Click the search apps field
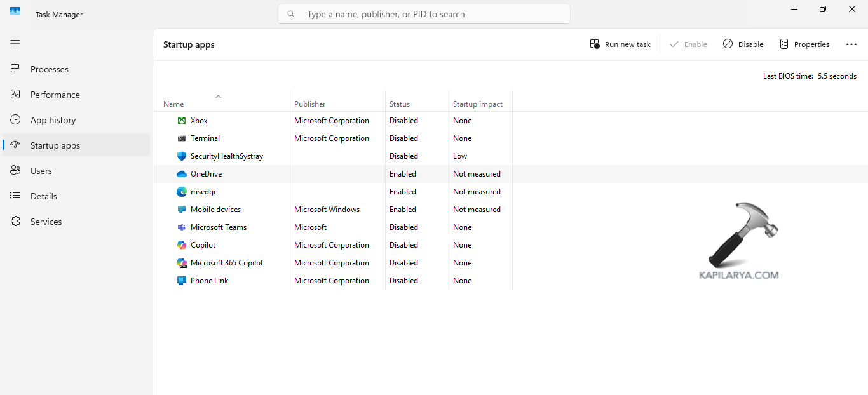 coord(424,13)
